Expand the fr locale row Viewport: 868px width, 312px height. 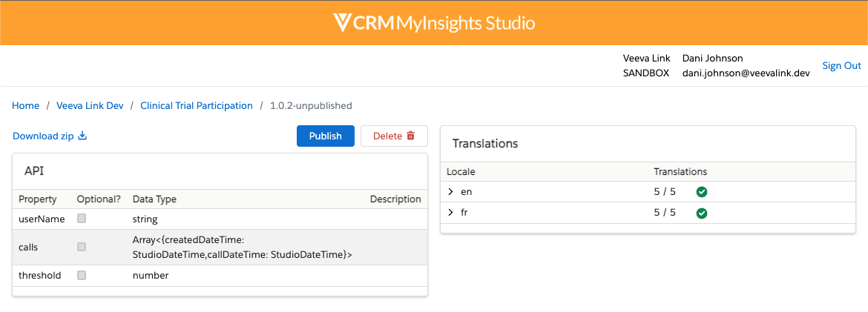point(450,213)
